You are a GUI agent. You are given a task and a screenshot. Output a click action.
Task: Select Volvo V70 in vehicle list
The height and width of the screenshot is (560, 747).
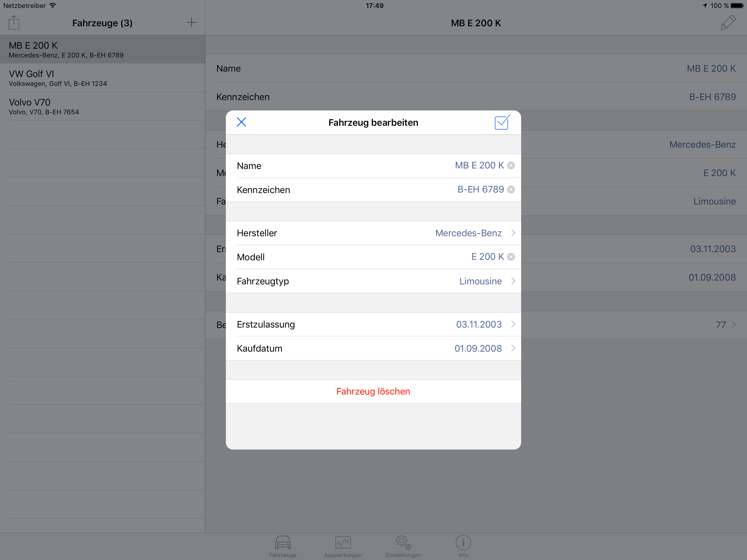(x=102, y=106)
